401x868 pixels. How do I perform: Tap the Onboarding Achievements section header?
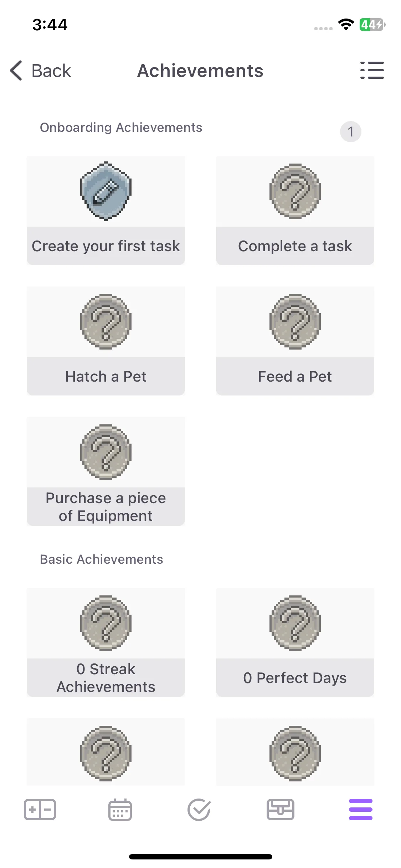point(121,128)
